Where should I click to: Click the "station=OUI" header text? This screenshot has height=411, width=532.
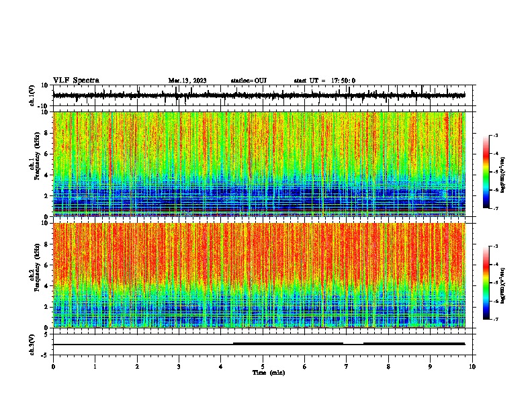point(249,81)
